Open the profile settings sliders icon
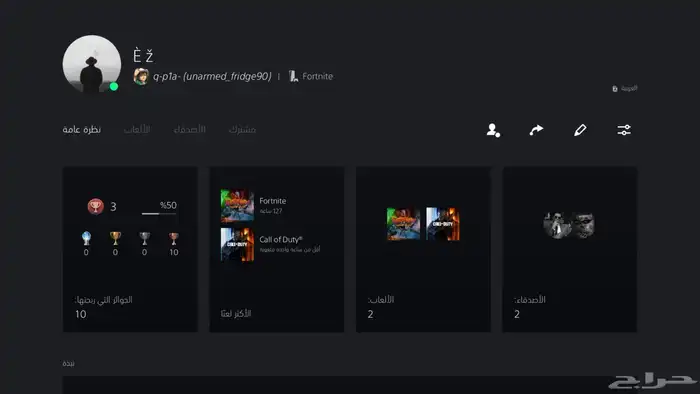This screenshot has width=700, height=394. pyautogui.click(x=624, y=130)
